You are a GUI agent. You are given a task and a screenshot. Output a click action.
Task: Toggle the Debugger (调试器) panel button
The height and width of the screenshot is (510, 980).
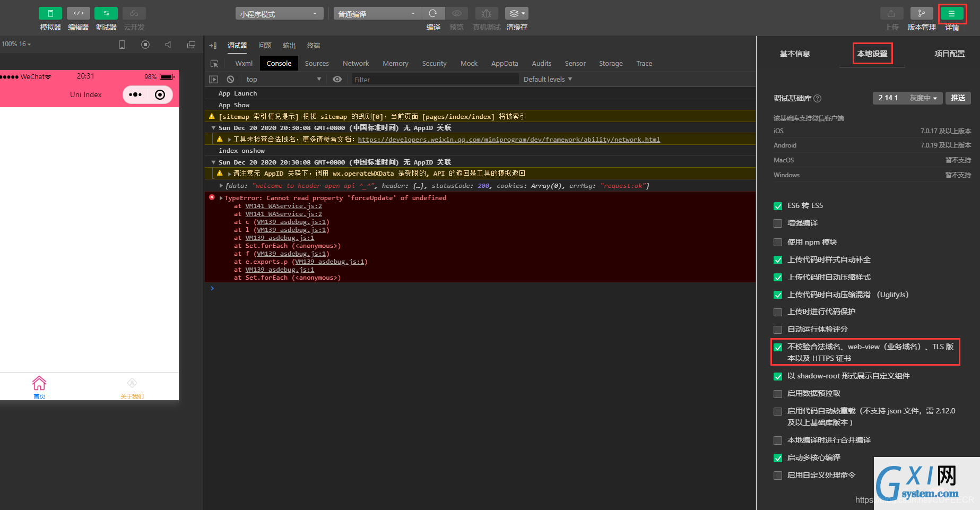tap(106, 13)
